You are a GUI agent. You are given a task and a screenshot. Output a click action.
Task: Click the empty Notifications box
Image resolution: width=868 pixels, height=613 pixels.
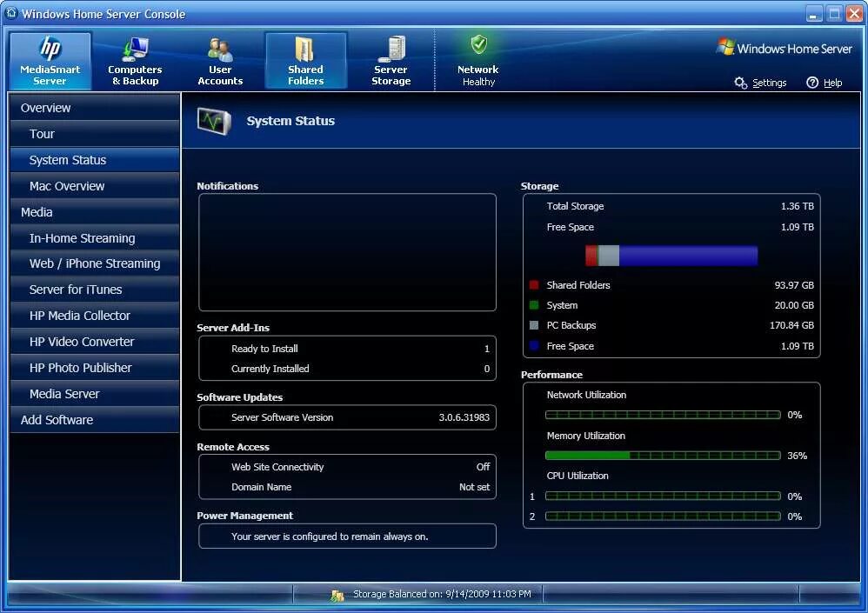click(x=347, y=252)
